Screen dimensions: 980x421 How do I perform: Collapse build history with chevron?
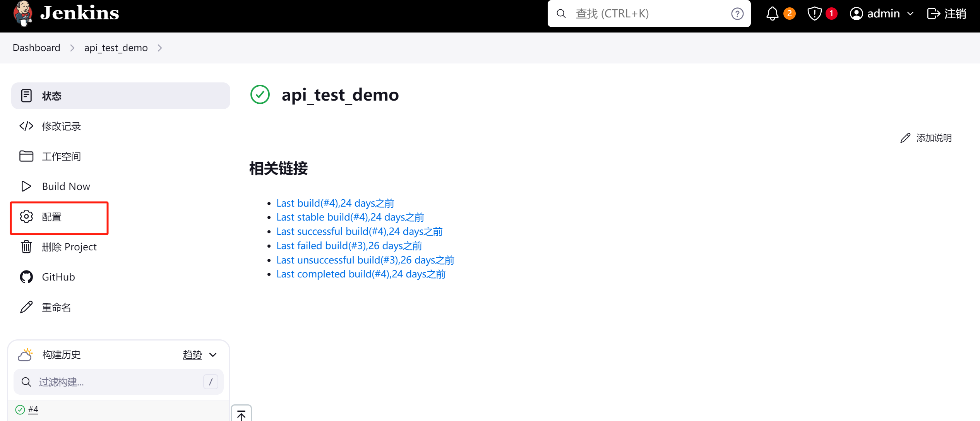[213, 355]
